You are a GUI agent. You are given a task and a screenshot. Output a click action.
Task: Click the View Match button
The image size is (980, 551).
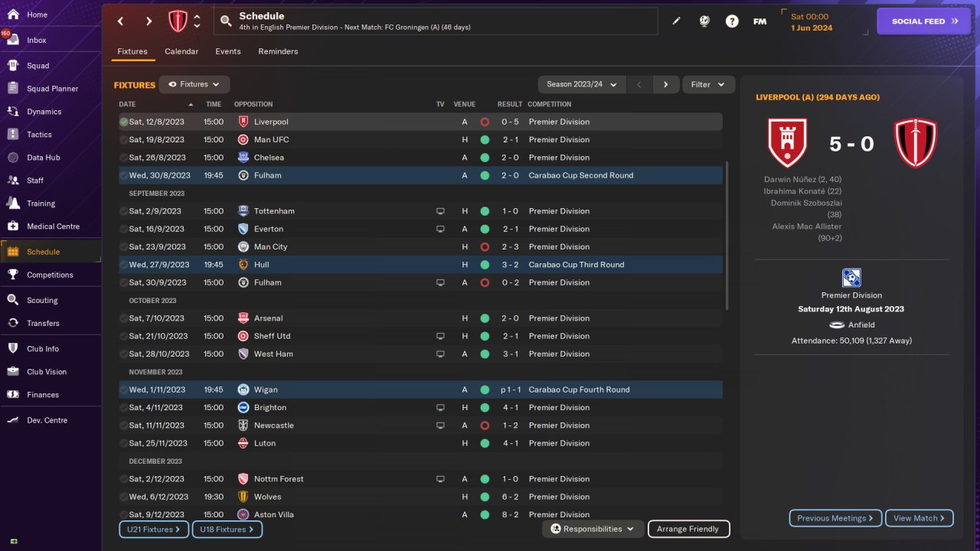[x=920, y=518]
